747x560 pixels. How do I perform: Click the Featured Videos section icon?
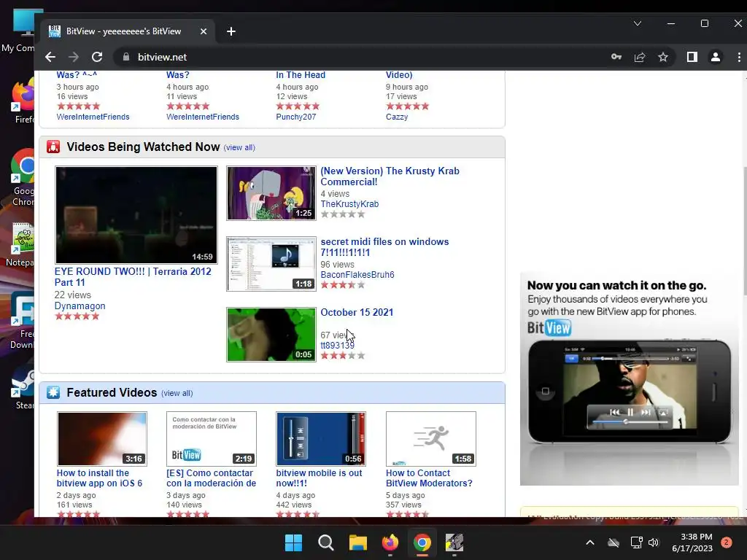pyautogui.click(x=53, y=392)
